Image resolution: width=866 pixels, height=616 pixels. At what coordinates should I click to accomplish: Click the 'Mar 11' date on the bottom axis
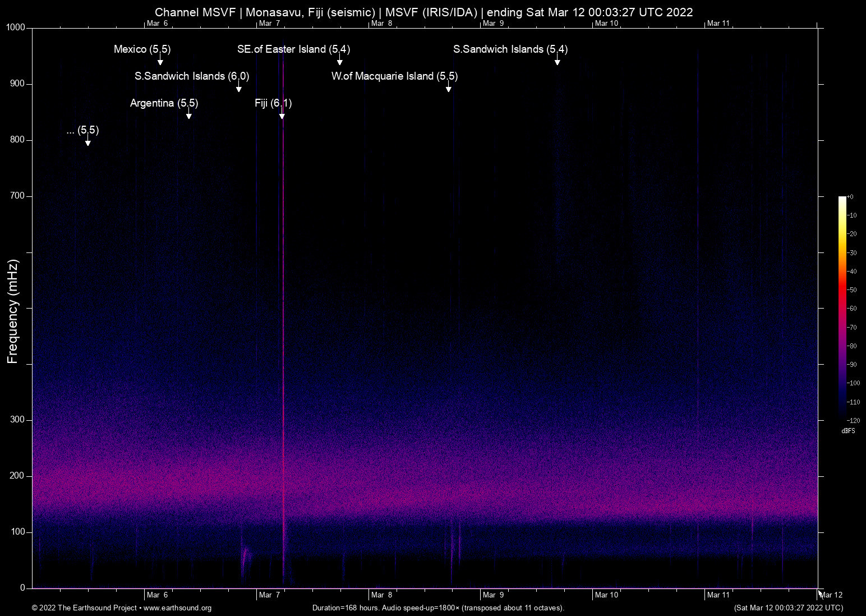719,595
